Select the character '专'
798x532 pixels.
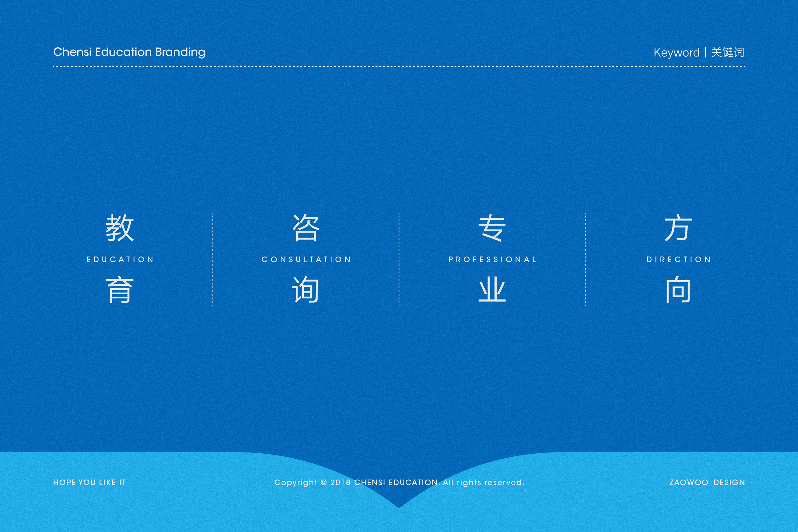tap(492, 228)
